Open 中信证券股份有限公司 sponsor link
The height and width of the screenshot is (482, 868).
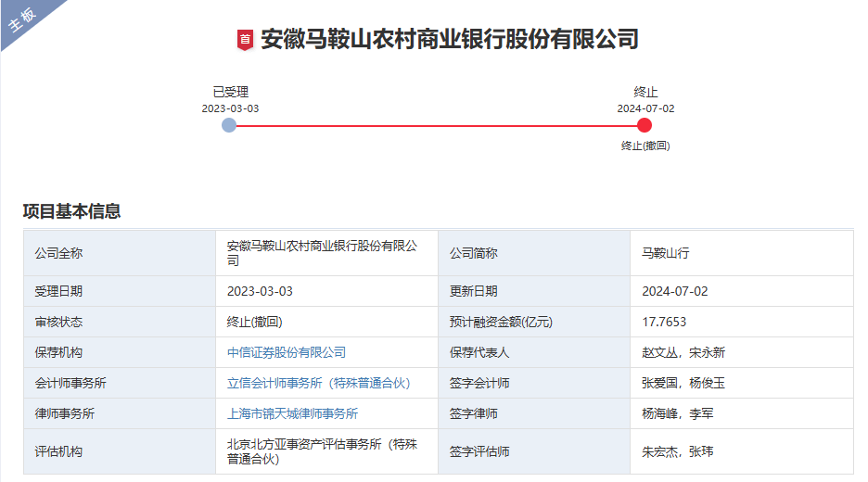(287, 352)
